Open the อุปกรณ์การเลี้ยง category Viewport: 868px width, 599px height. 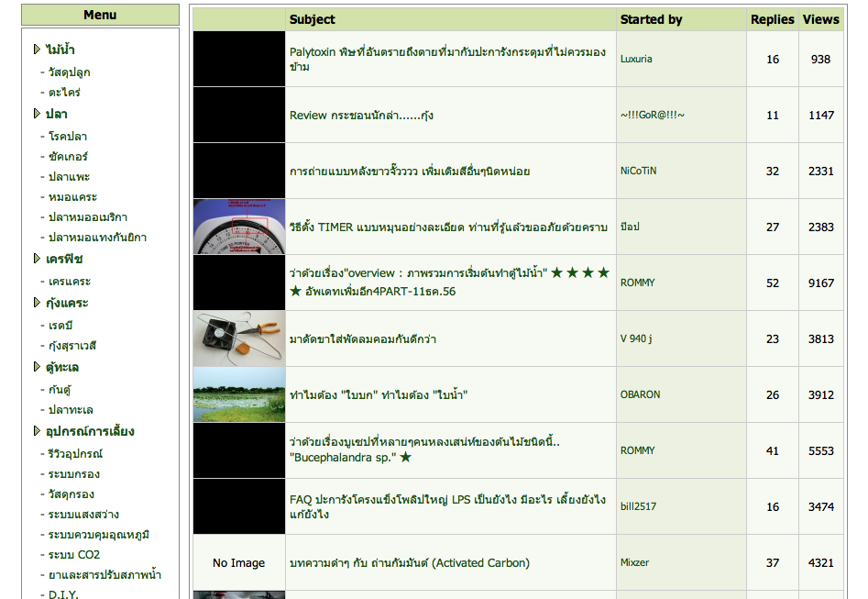[x=90, y=432]
